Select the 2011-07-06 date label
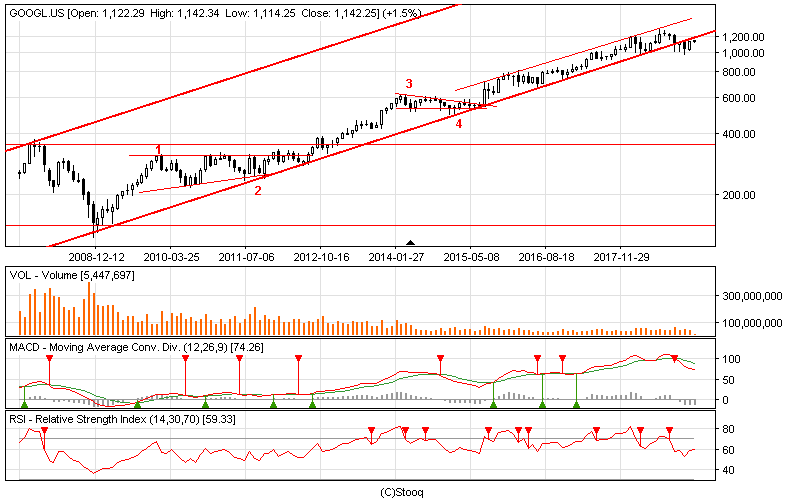This screenshot has height=500, width=800. point(246,257)
